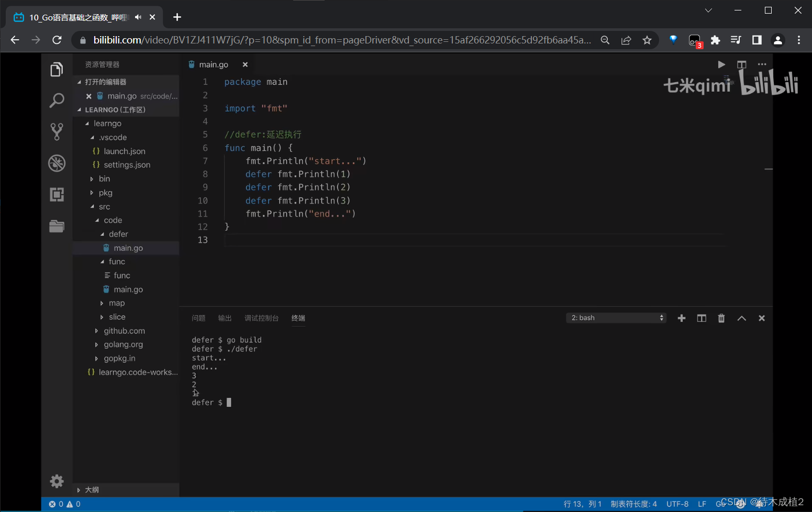Split the terminal panel
Viewport: 812px width, 512px height.
[x=702, y=318]
